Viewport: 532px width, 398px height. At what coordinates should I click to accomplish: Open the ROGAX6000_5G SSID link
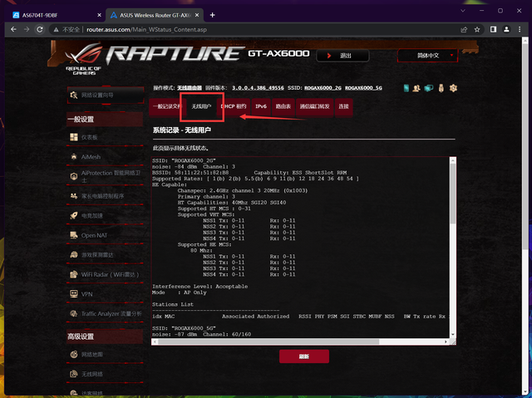tap(363, 88)
